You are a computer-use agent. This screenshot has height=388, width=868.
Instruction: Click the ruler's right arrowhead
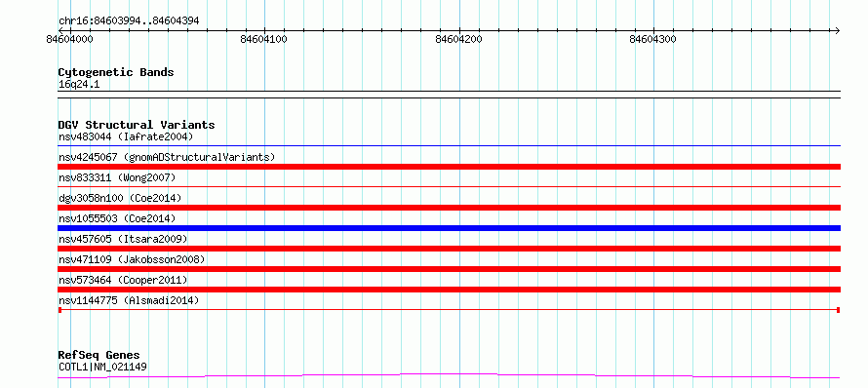click(x=837, y=30)
